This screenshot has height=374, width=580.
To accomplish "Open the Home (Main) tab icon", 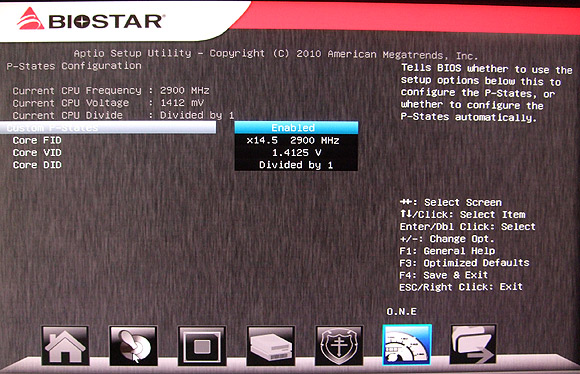I will tap(65, 346).
